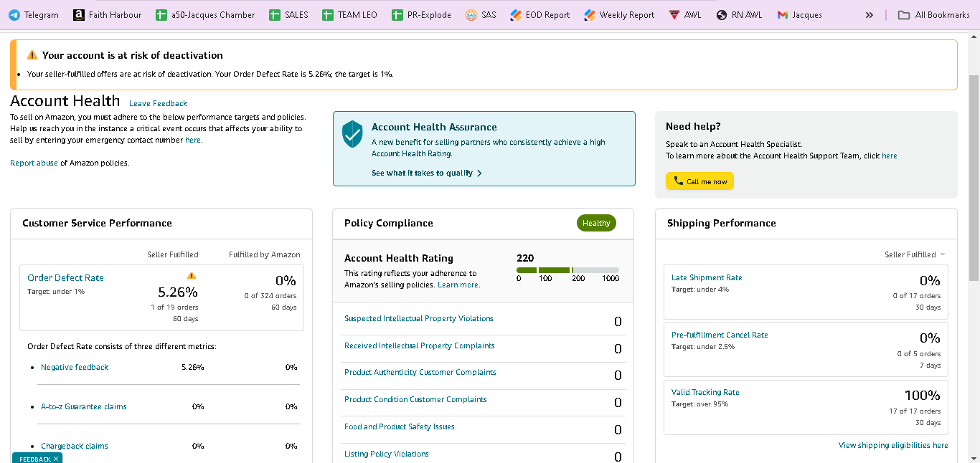Open the PR-Explode bookmark
Screen dimensions: 980x463
click(x=422, y=14)
